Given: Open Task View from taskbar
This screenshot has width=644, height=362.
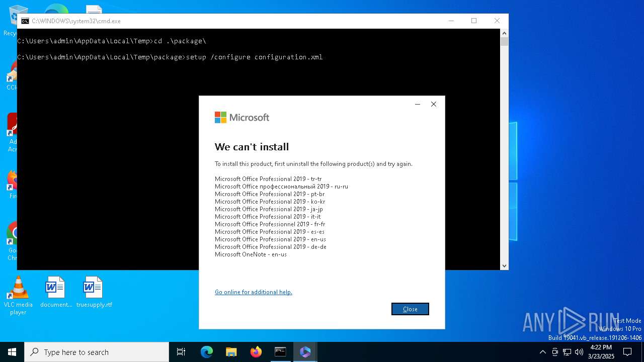Looking at the screenshot, I should [181, 352].
